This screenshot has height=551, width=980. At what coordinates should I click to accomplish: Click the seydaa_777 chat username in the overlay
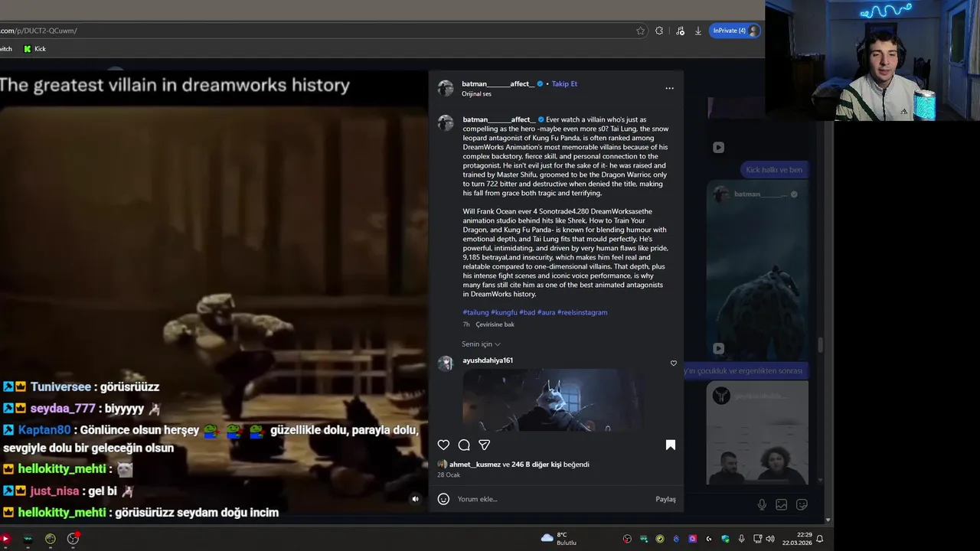(63, 409)
